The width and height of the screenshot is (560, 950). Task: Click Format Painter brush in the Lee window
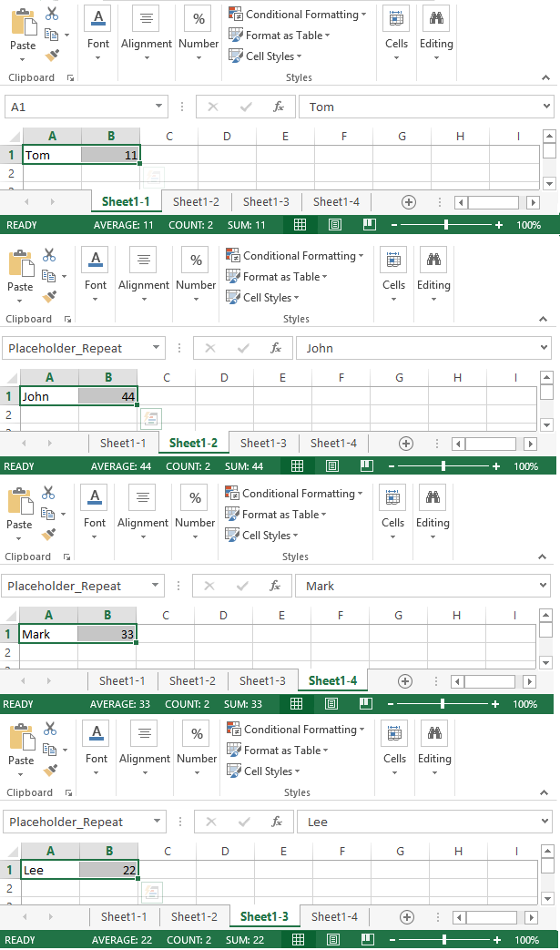(50, 771)
